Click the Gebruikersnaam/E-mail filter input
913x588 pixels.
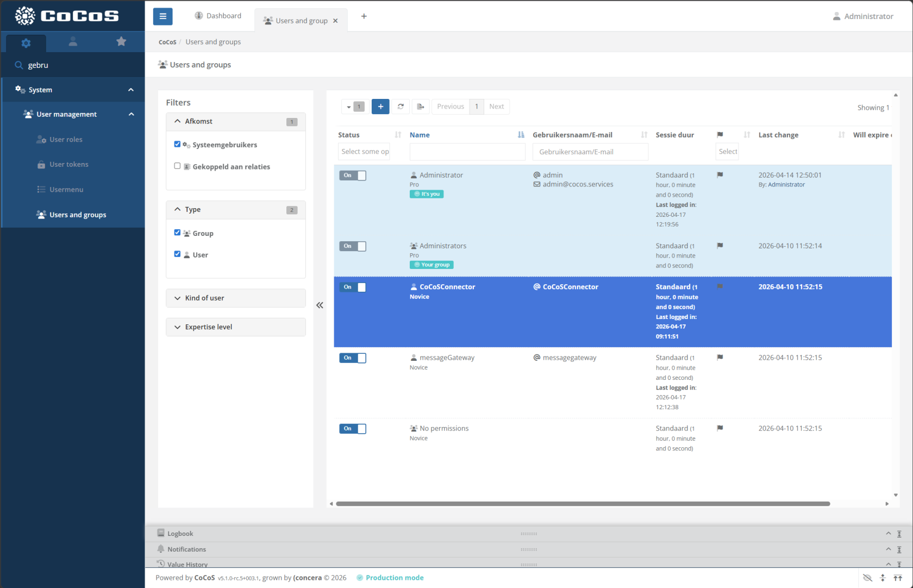(590, 152)
